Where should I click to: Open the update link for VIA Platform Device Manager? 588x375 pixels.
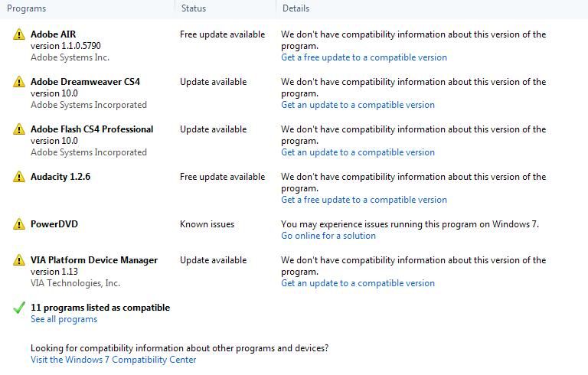(358, 283)
